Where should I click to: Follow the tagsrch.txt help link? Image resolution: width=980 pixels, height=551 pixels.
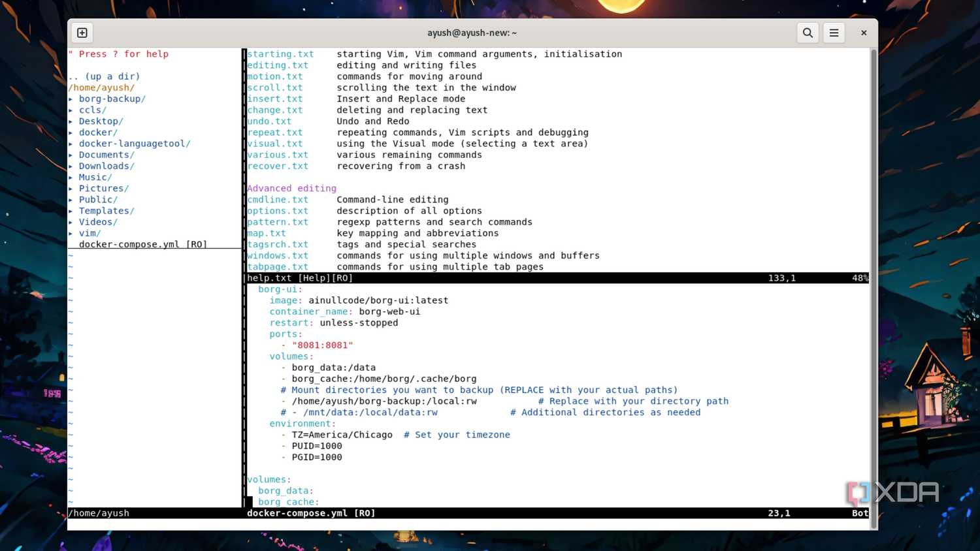point(278,244)
